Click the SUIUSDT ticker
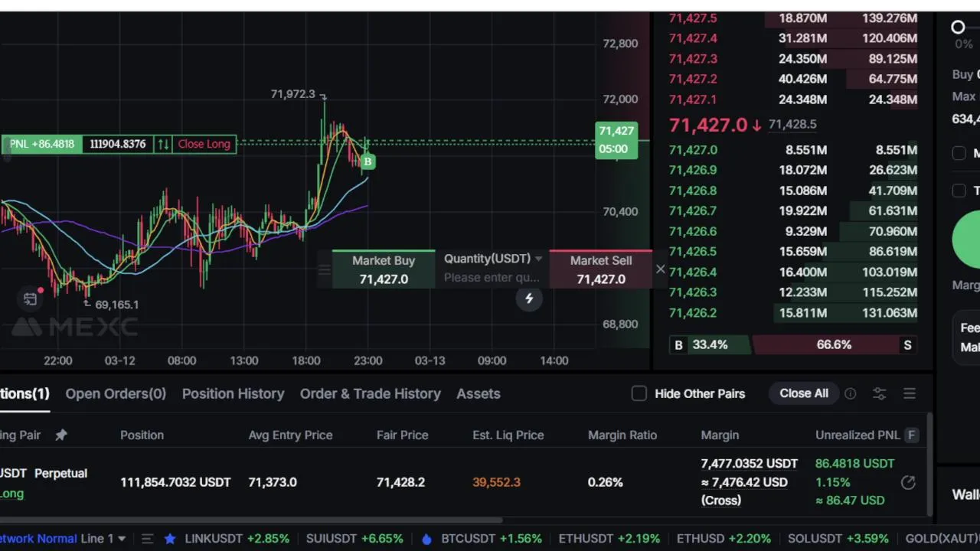Screen dimensions: 980x551 pos(354,539)
